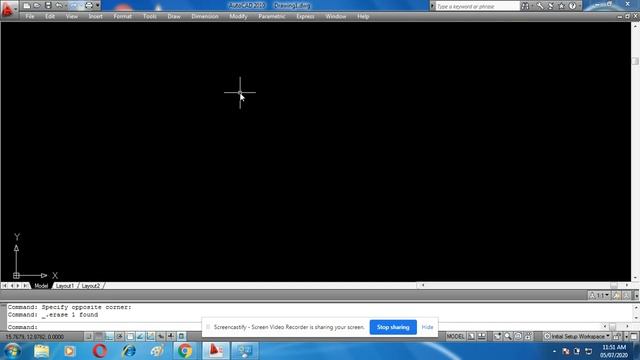Click the Zoom magnifier icon in status bar
The width and height of the screenshot is (640, 360).
508,336
